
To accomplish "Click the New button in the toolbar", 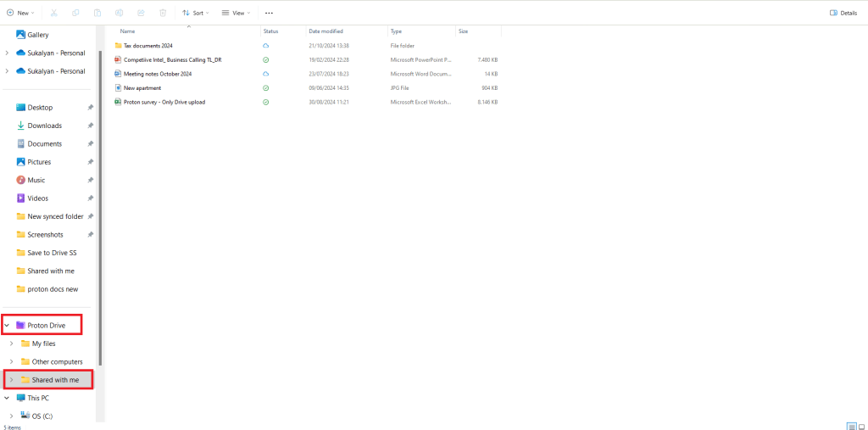I will [20, 13].
